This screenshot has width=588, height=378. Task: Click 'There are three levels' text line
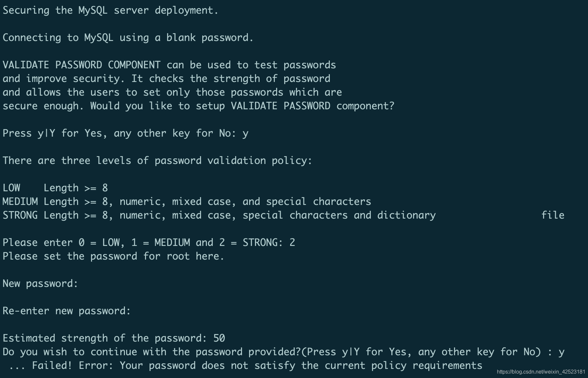click(x=157, y=161)
